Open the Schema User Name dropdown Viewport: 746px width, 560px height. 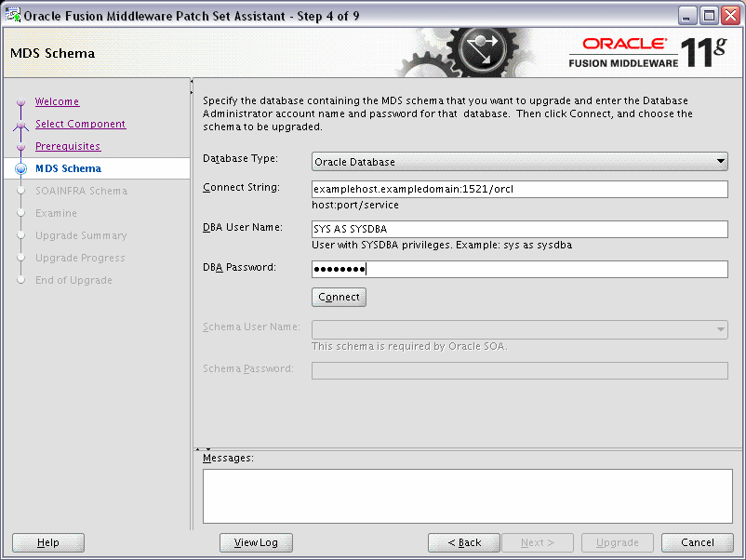tap(519, 328)
